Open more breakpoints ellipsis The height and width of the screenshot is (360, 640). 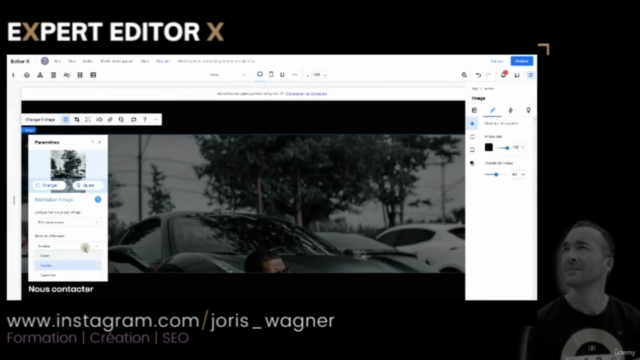295,75
